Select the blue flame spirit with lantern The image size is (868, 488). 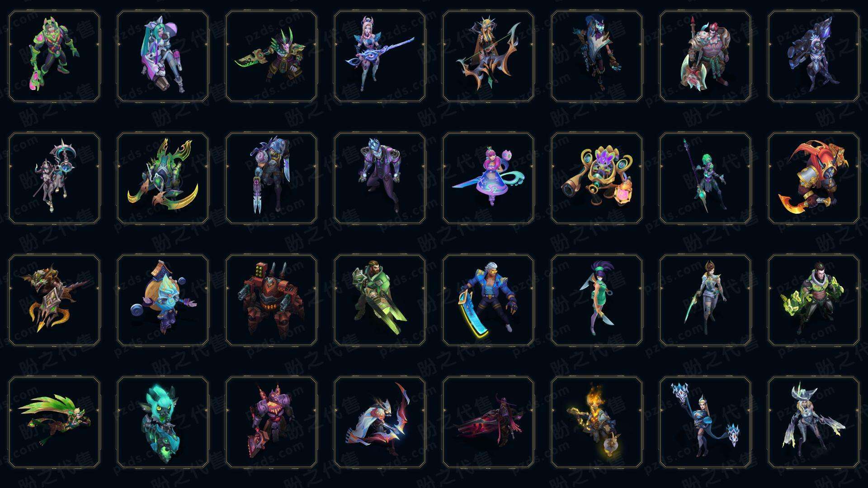click(x=163, y=300)
